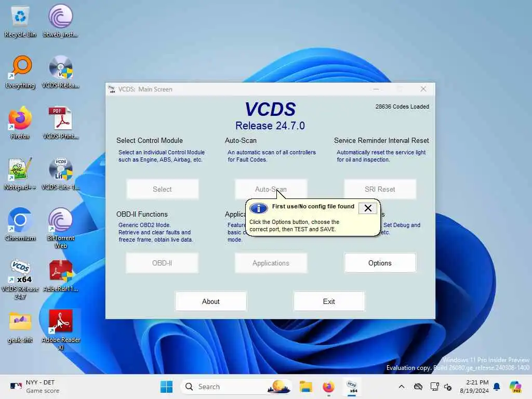Click the '28636 Codes Loaded' text

point(402,107)
